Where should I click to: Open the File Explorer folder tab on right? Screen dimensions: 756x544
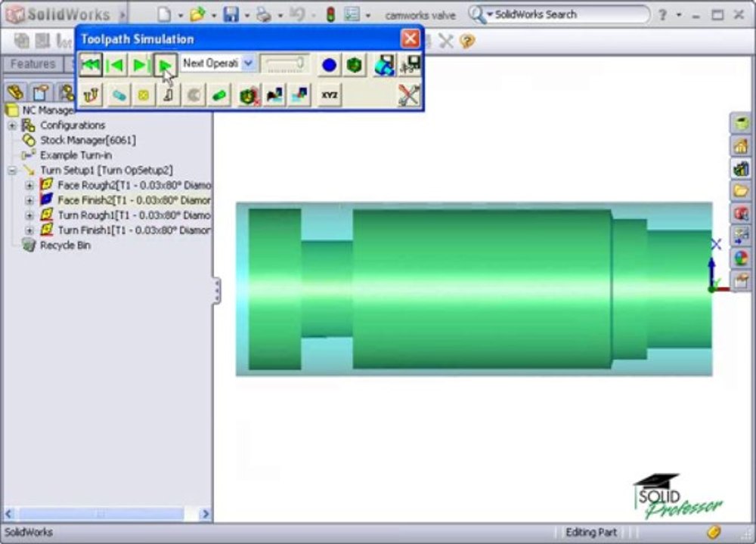point(741,191)
